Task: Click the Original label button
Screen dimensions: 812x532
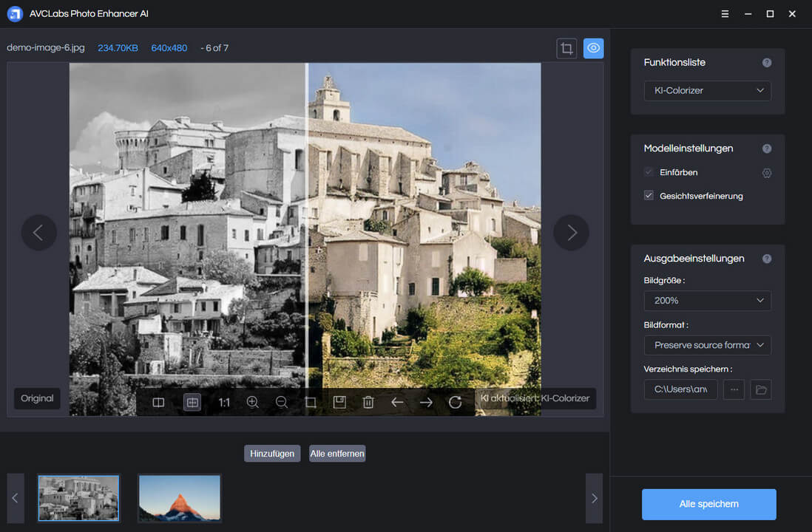Action: click(x=37, y=398)
